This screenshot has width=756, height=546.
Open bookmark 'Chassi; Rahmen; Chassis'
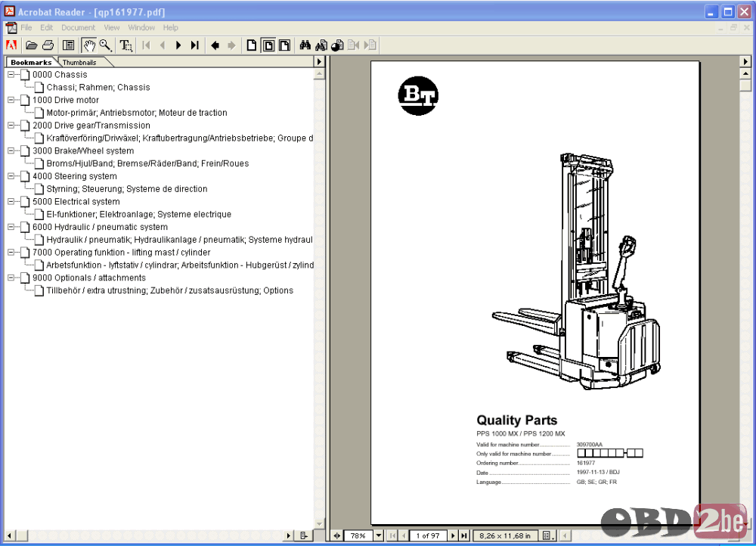point(98,87)
